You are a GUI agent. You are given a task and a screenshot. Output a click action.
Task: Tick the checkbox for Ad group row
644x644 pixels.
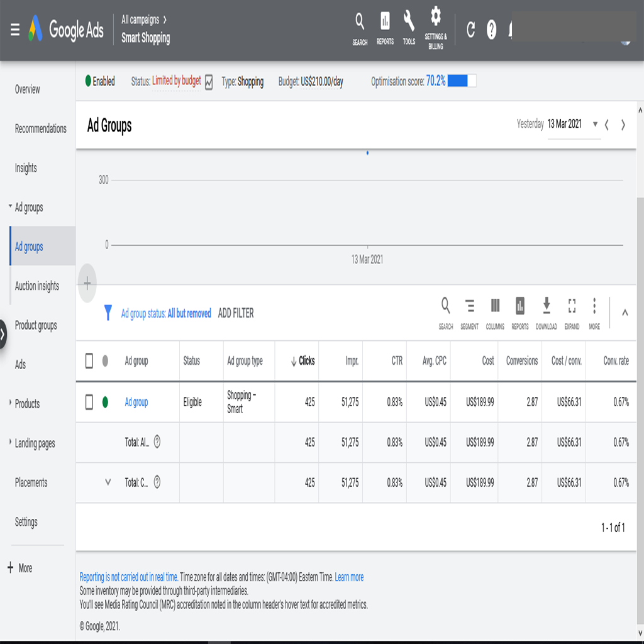pyautogui.click(x=89, y=402)
